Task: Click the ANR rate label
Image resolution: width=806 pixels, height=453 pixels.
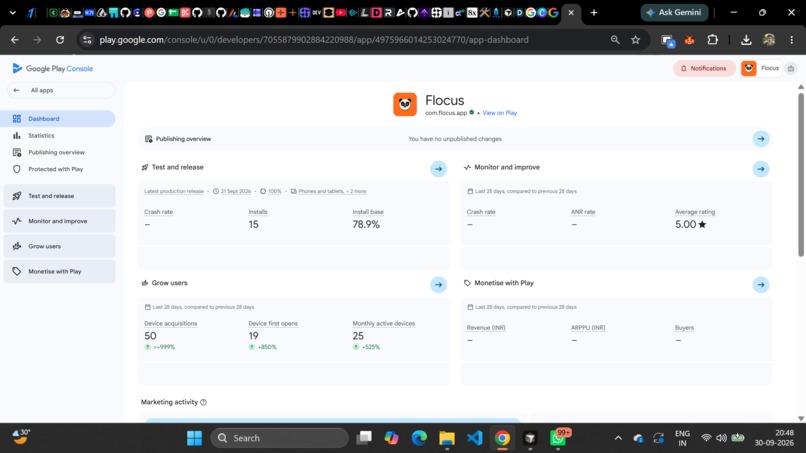Action: coord(583,212)
